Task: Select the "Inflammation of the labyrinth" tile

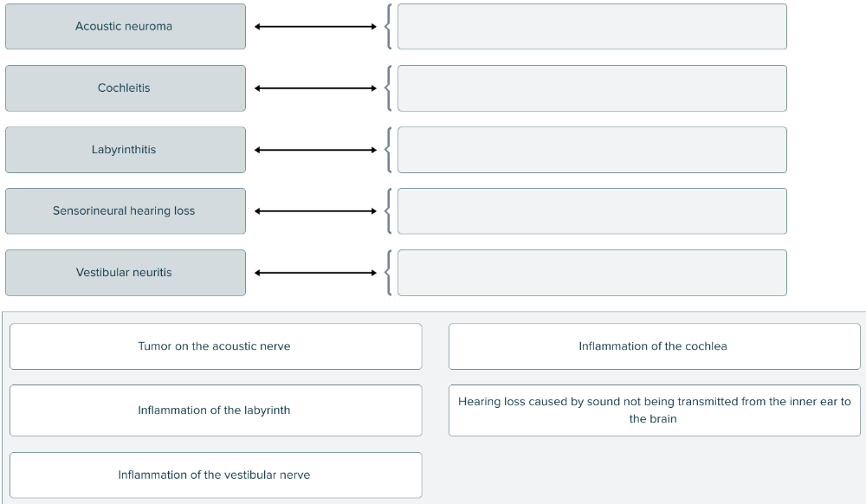Action: pyautogui.click(x=216, y=410)
